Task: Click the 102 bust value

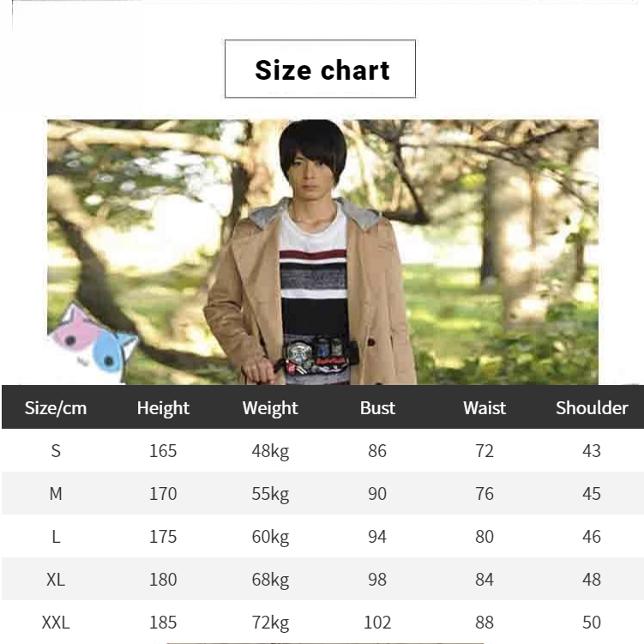Action: (x=377, y=623)
